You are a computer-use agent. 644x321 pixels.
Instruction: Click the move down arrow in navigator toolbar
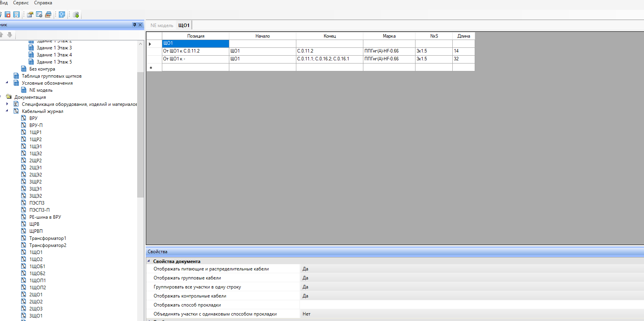tap(9, 35)
